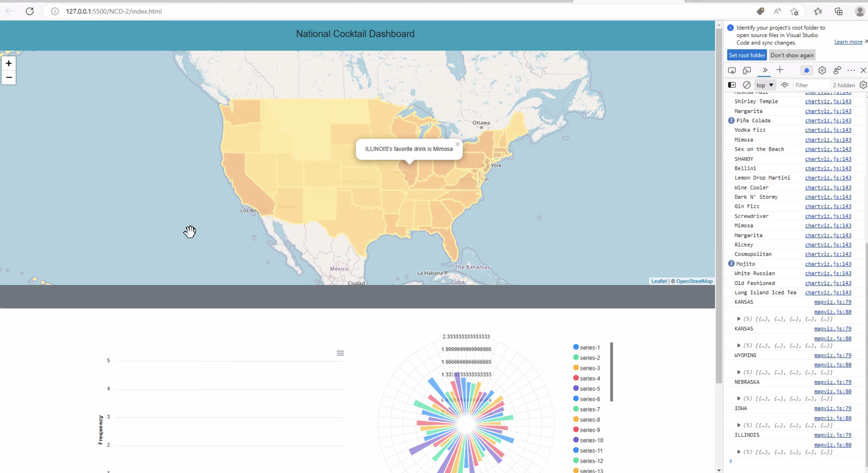
Task: Expand the NEBRASKA logged object
Action: tap(739, 398)
